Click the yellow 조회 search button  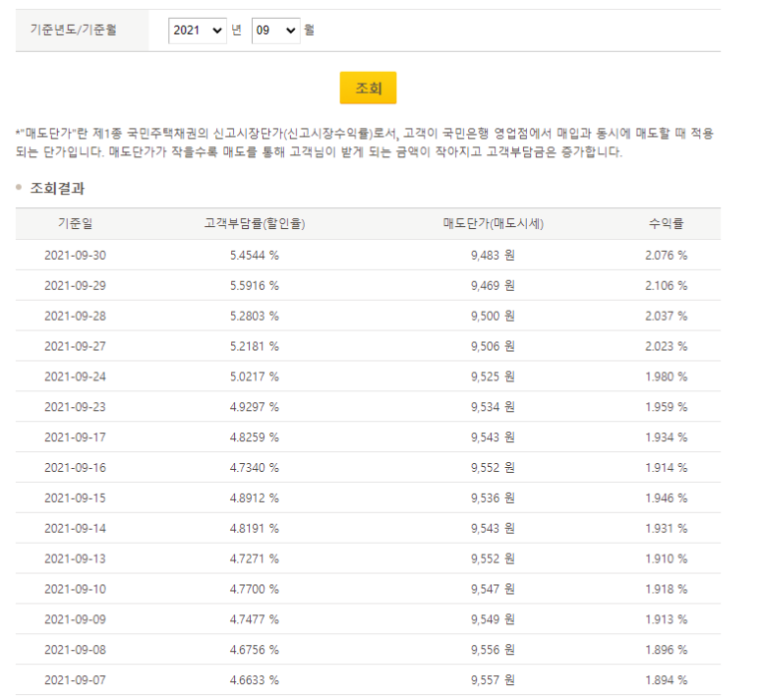[368, 87]
